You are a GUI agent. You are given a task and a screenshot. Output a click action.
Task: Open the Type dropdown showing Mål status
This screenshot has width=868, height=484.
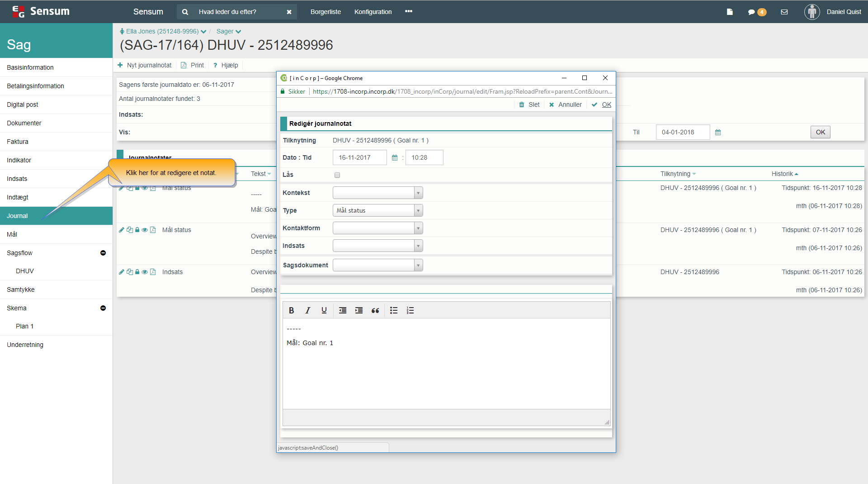[x=377, y=210]
